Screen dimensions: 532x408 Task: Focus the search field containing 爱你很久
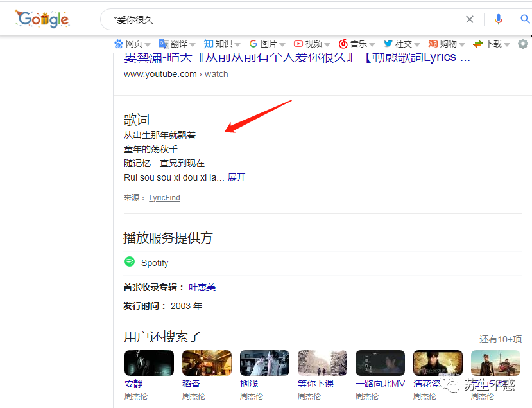pyautogui.click(x=285, y=20)
